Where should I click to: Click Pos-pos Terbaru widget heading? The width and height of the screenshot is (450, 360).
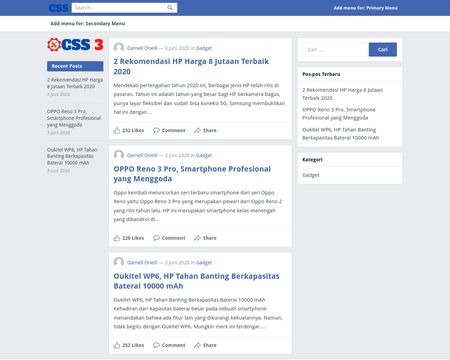[x=321, y=74]
